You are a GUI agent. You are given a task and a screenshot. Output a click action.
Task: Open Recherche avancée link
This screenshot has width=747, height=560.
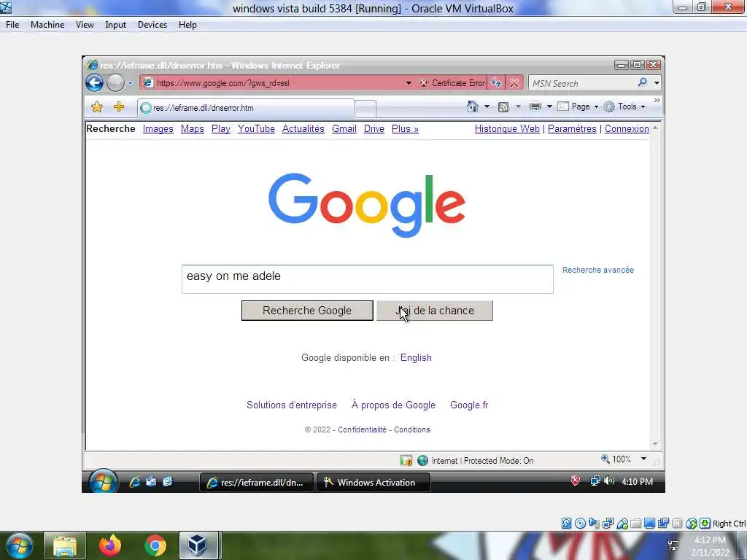598,270
